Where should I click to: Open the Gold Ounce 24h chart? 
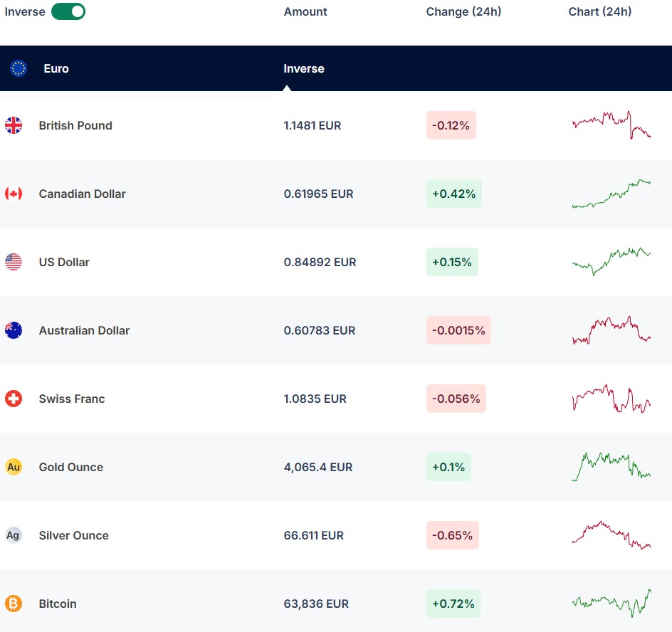coord(611,467)
